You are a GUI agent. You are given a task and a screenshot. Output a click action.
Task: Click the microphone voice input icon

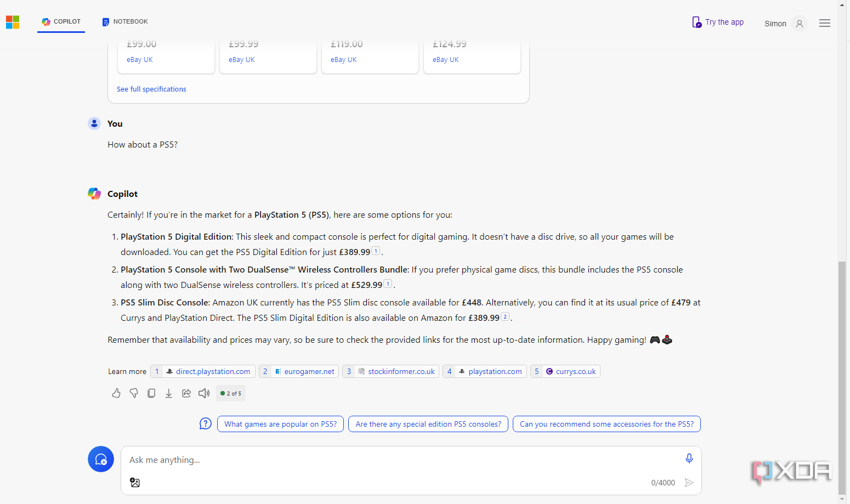(689, 458)
